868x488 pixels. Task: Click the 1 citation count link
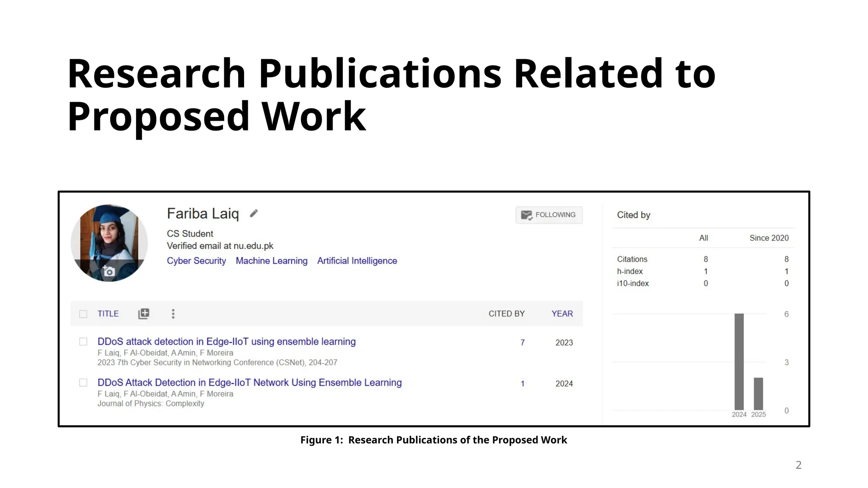coord(523,384)
